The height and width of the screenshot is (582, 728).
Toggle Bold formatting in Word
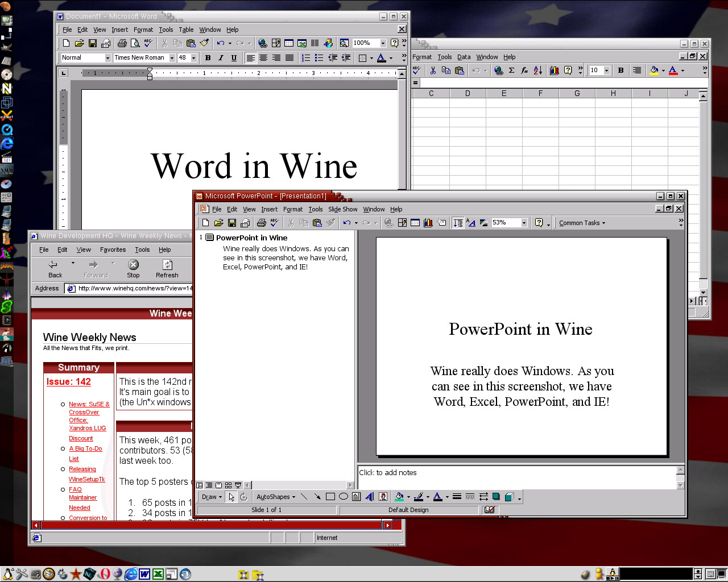click(x=208, y=58)
